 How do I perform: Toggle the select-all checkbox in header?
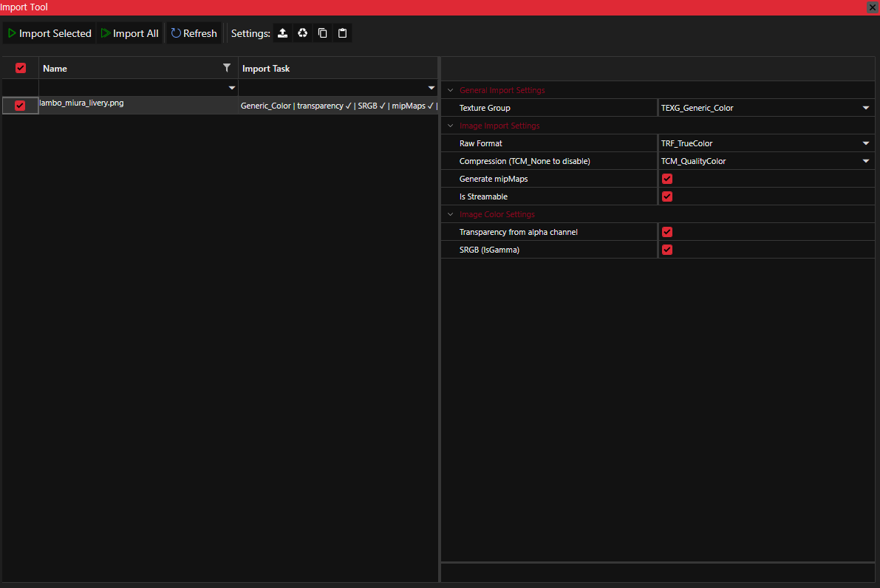[x=21, y=68]
